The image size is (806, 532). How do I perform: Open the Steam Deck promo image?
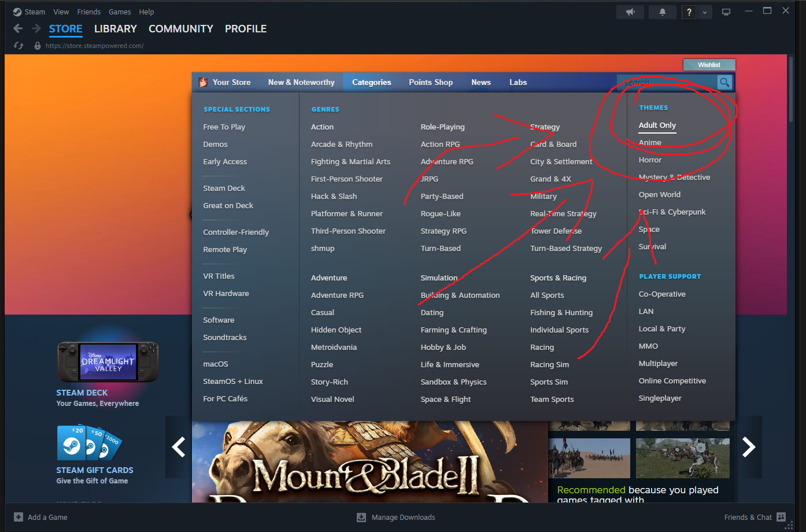(x=108, y=361)
